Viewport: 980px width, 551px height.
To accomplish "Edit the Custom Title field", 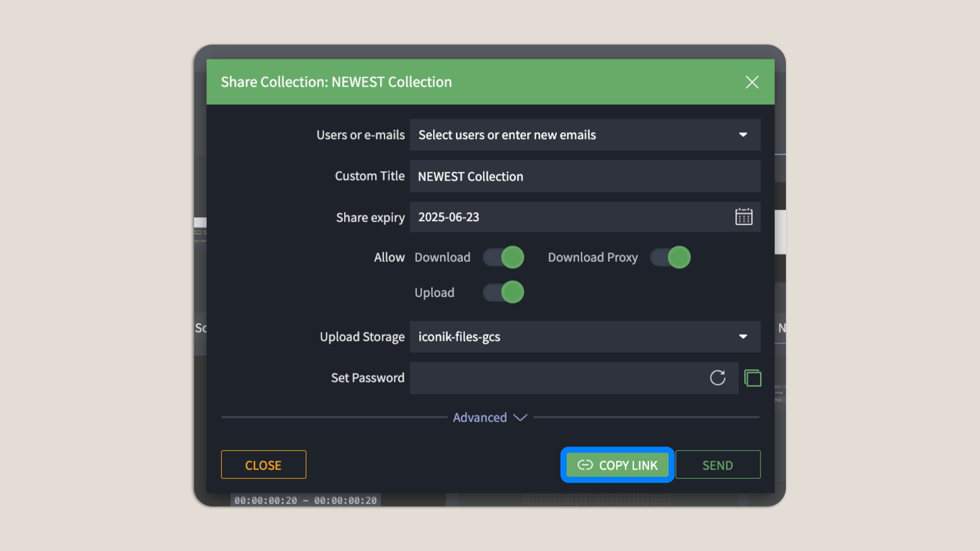I will (x=585, y=176).
